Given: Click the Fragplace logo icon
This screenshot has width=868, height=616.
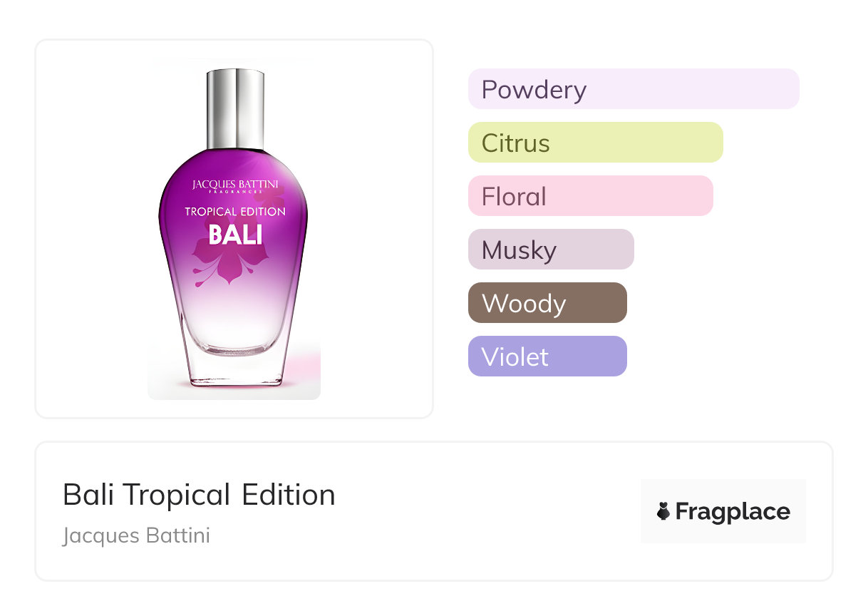Looking at the screenshot, I should tap(663, 511).
